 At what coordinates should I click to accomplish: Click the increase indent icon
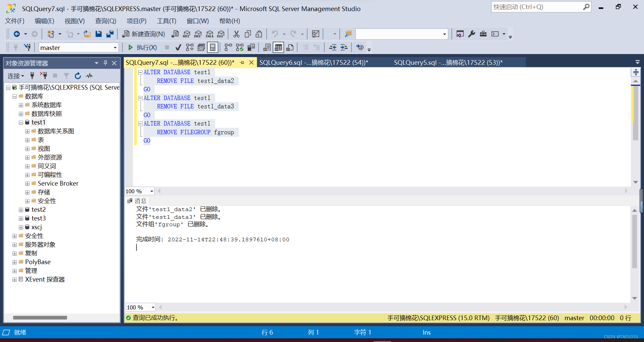click(x=344, y=47)
